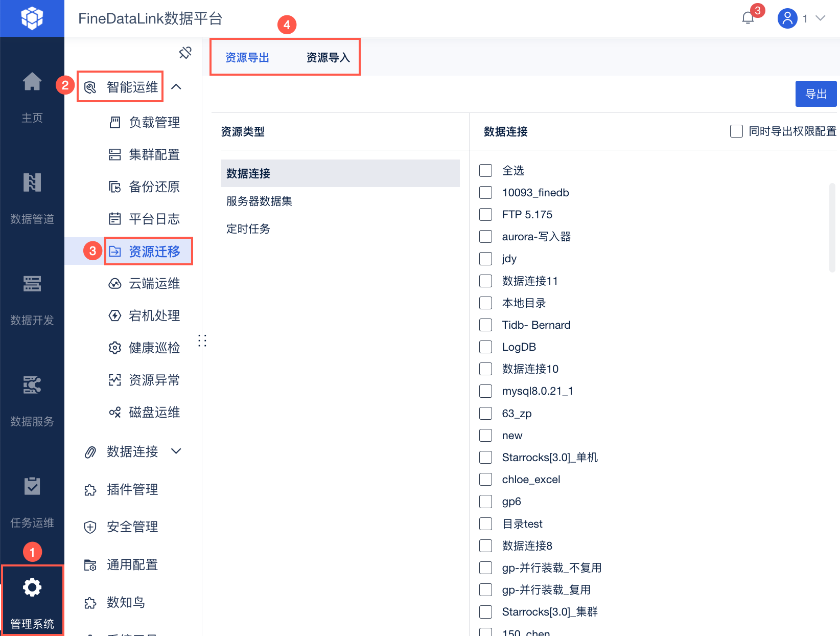This screenshot has height=636, width=840.
Task: Click the 资源异常 icon
Action: (x=115, y=380)
